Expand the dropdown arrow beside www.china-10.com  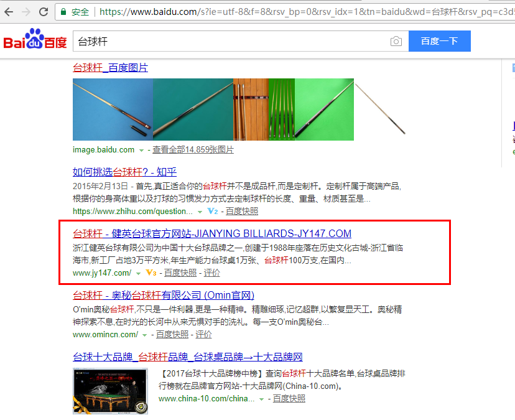(x=261, y=399)
